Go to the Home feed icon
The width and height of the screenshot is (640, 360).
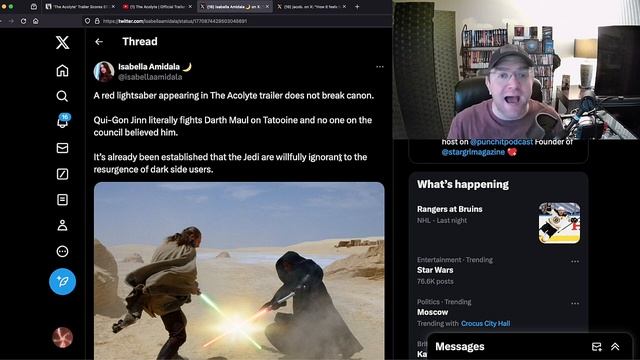[x=62, y=71]
